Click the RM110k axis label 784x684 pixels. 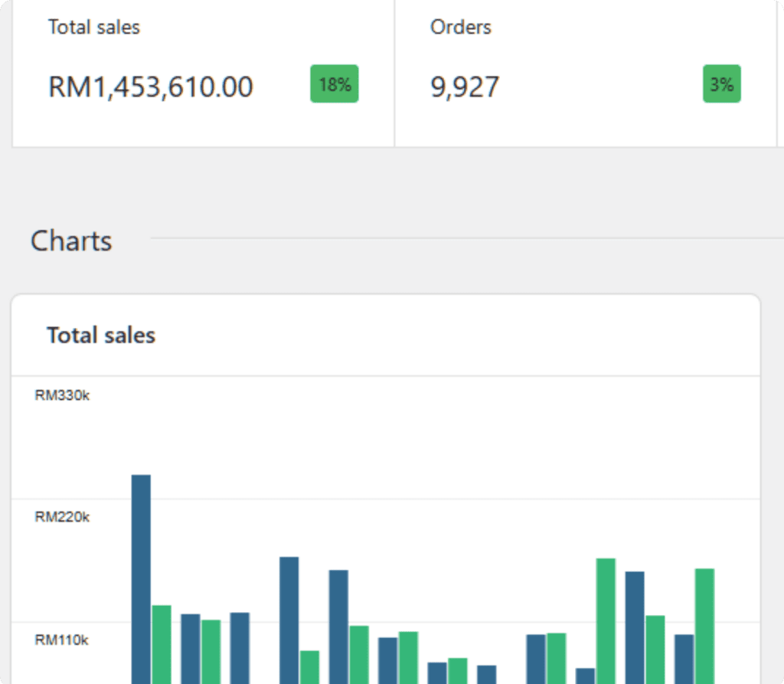[x=61, y=640]
